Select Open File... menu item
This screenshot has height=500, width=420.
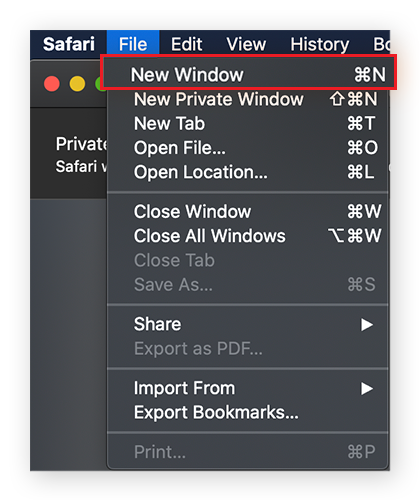point(248,148)
